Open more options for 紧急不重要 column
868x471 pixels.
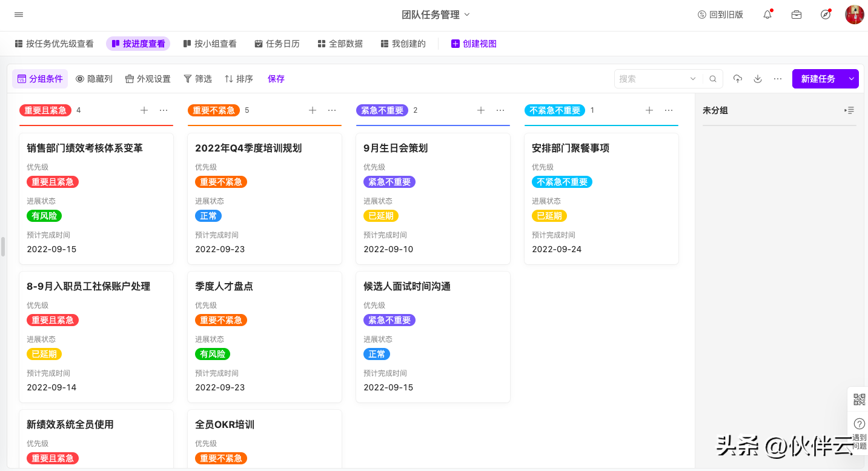click(500, 110)
